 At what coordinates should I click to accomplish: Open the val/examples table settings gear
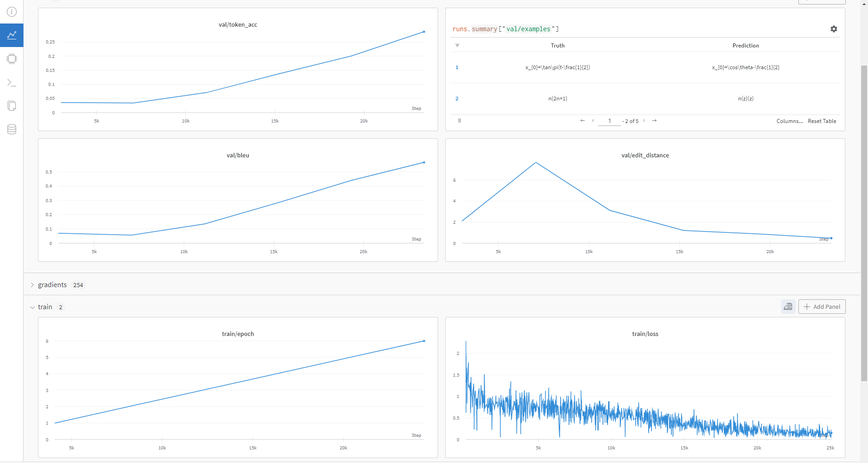(x=834, y=29)
